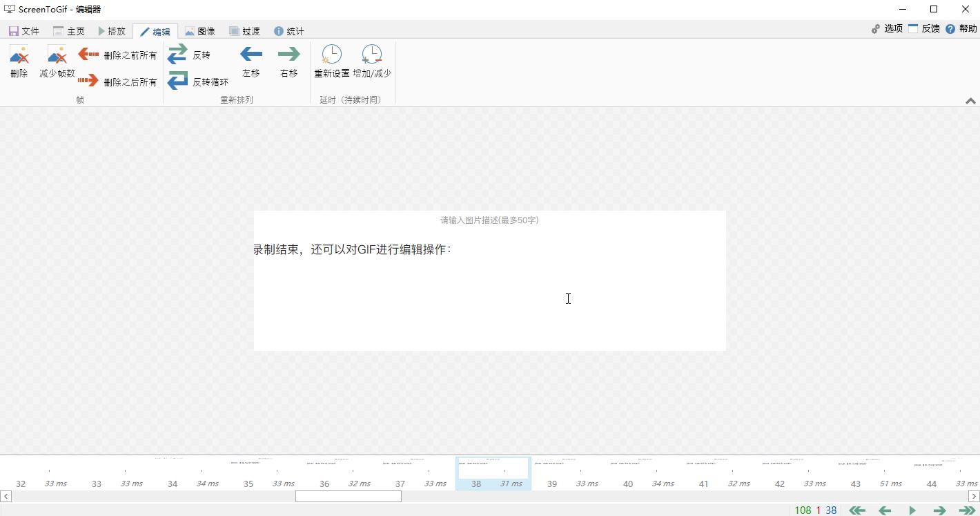Open the 过渡 (Transitions) tab
Viewport: 980px width, 516px height.
click(x=244, y=30)
